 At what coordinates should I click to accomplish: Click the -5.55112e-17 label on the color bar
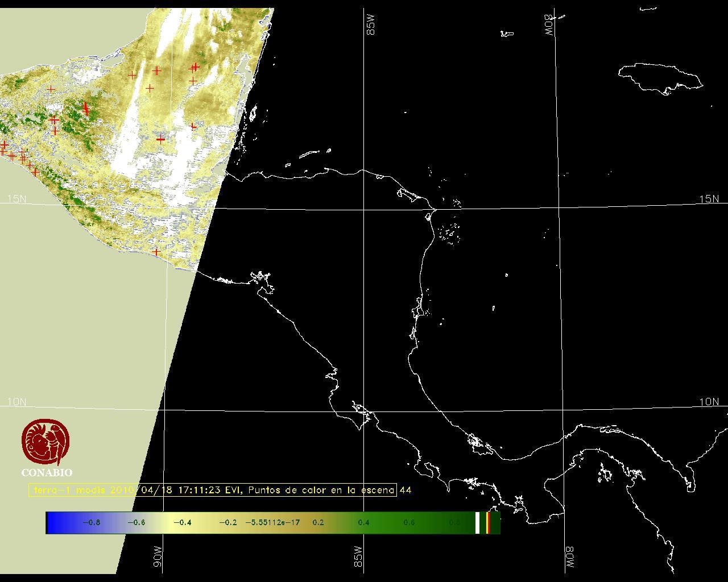click(x=272, y=522)
